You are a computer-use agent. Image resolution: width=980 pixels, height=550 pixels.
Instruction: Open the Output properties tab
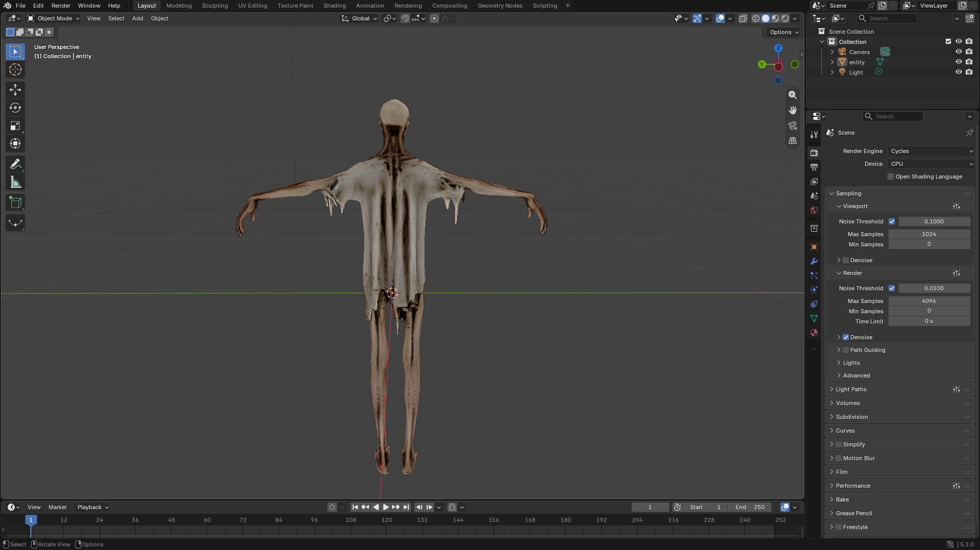[814, 167]
